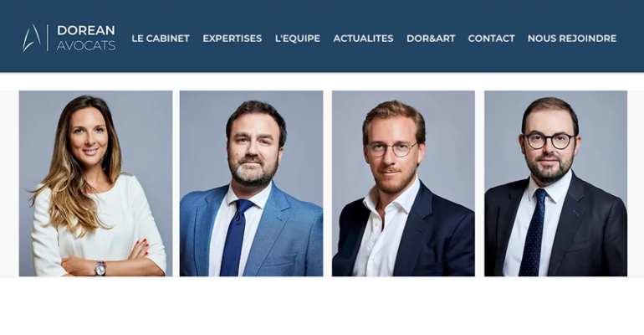The image size is (644, 335).
Task: Click the portrait of the man with round wire glasses
Action: pyautogui.click(x=403, y=183)
